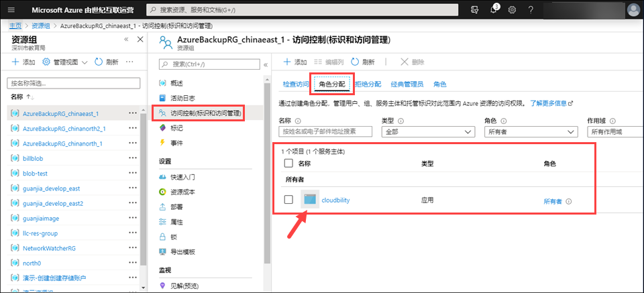Switch to the 拒绝分配 tab
This screenshot has width=644, height=293.
[368, 84]
